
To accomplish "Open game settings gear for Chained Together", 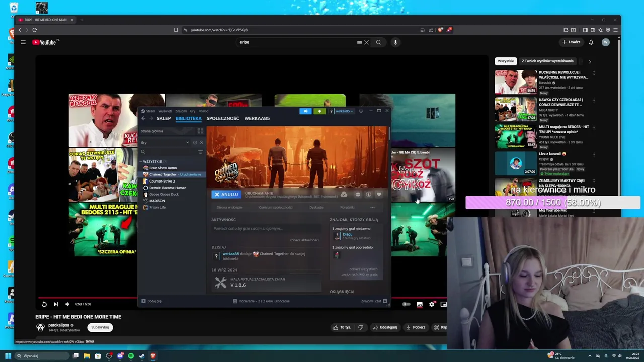I will pos(358,194).
